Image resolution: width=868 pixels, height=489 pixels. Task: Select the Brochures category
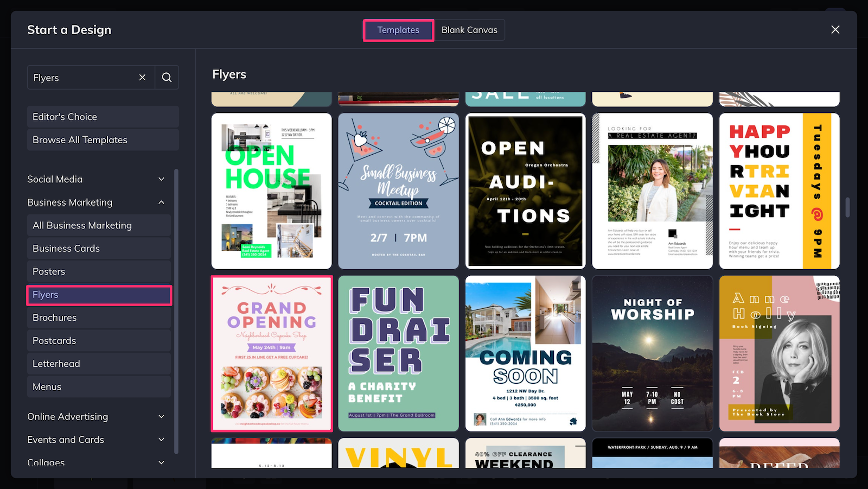(99, 317)
